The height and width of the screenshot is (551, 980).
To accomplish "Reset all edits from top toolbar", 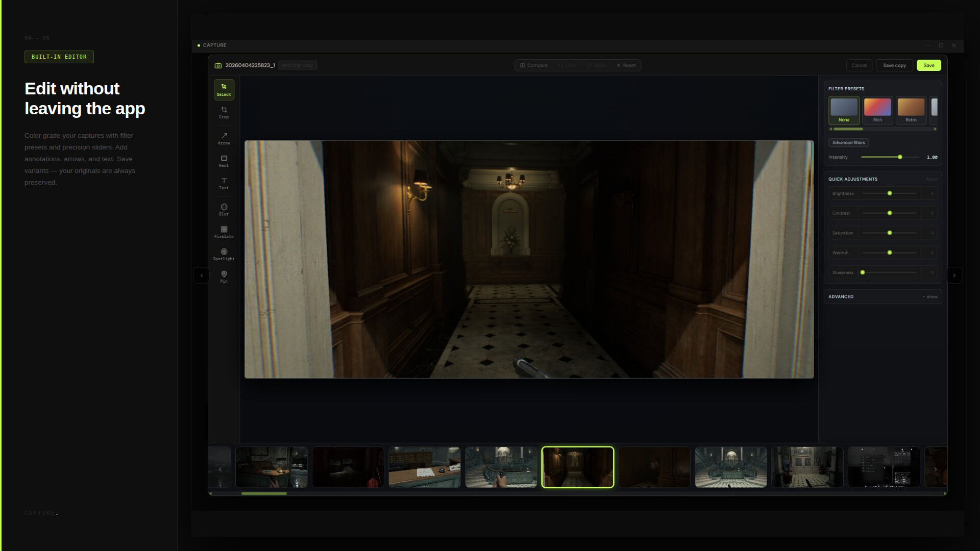I will pyautogui.click(x=626, y=65).
